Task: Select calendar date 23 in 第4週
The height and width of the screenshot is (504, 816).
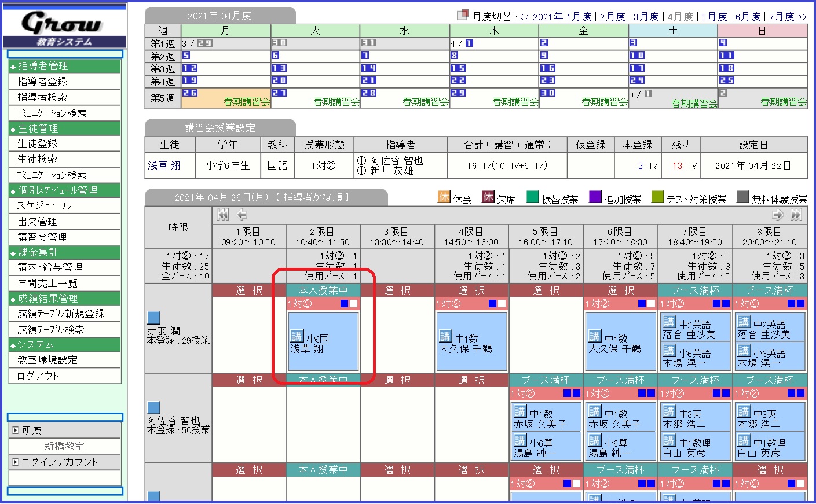Action: pyautogui.click(x=548, y=80)
